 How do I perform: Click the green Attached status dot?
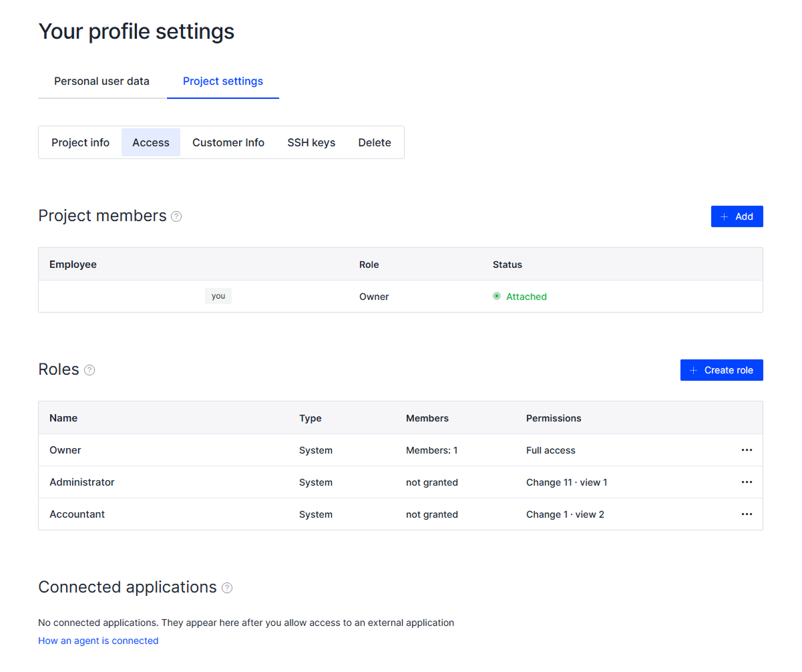497,296
